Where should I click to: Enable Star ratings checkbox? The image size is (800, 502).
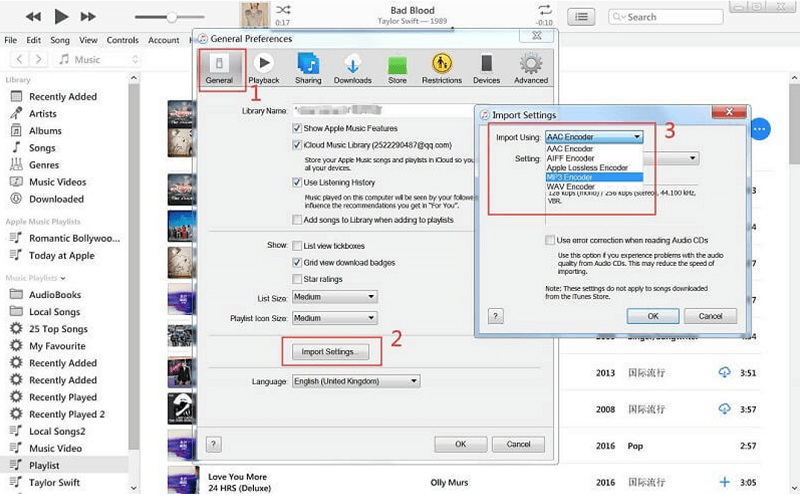click(x=297, y=279)
